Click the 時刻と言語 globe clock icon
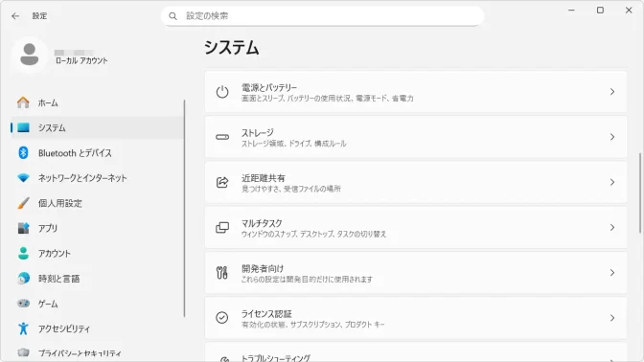The height and width of the screenshot is (362, 644). click(x=23, y=279)
